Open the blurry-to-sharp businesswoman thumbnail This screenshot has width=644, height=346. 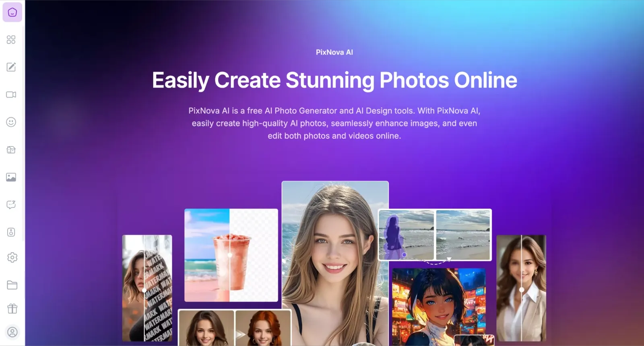click(521, 288)
